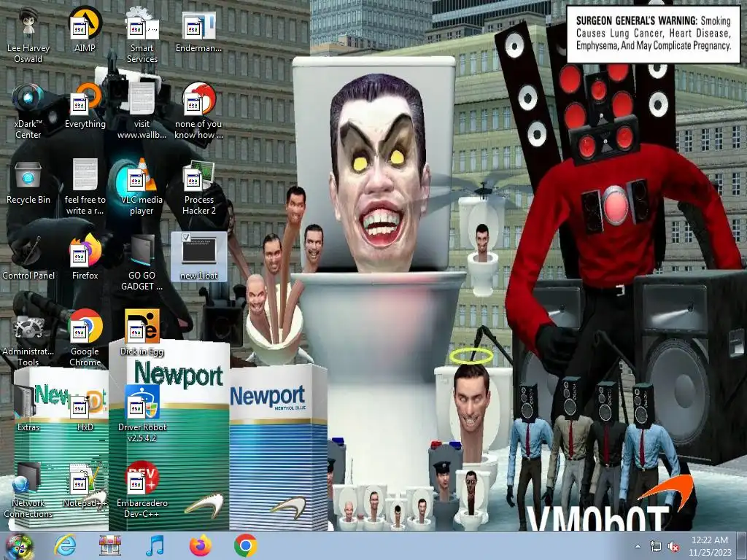Launch the AIMP desktop shortcut
Screen dimensions: 747x560
85,30
